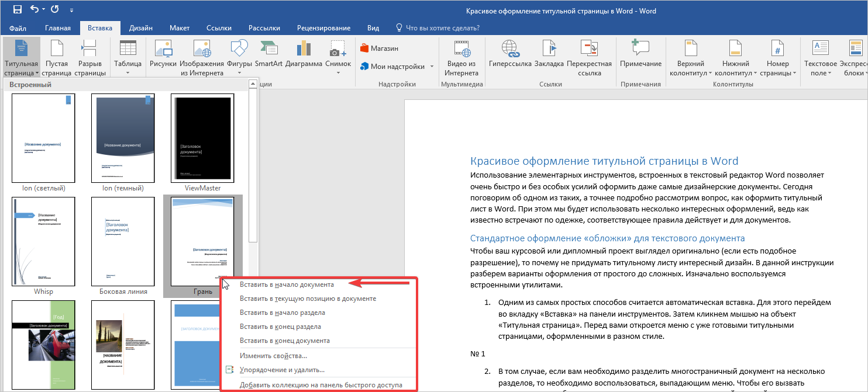
Task: Select the ViewMaster cover page thumbnail
Action: tap(202, 139)
